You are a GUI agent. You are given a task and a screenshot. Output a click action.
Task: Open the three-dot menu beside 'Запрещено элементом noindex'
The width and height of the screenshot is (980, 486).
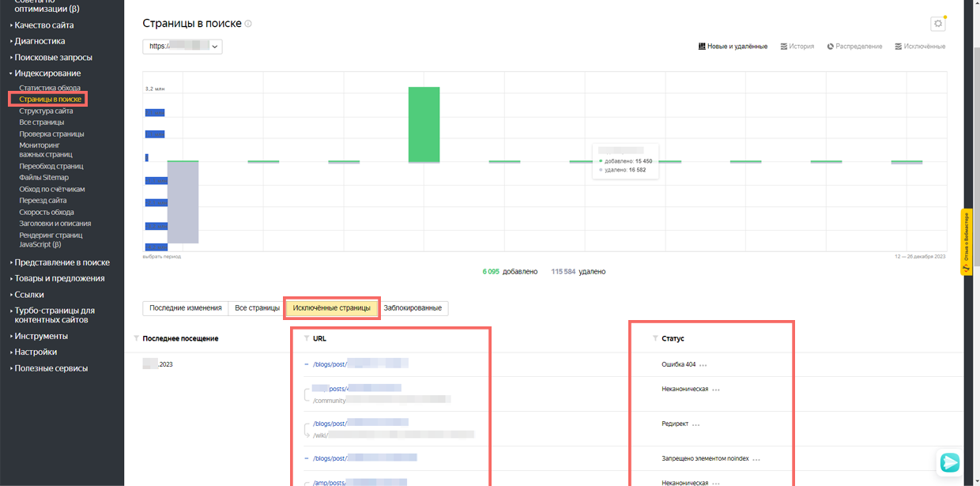pos(756,459)
